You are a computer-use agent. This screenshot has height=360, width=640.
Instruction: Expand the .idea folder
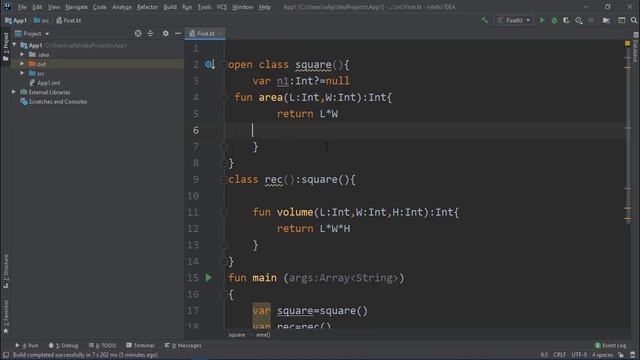click(x=22, y=54)
